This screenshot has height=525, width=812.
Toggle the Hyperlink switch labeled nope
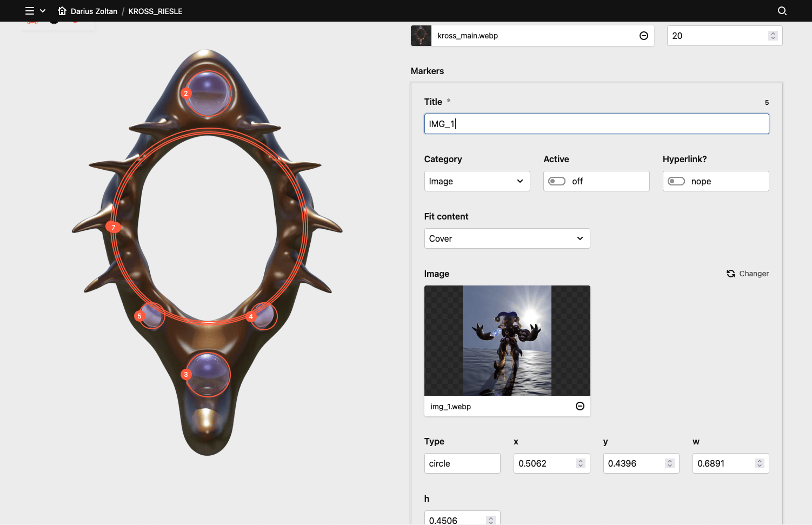click(676, 181)
